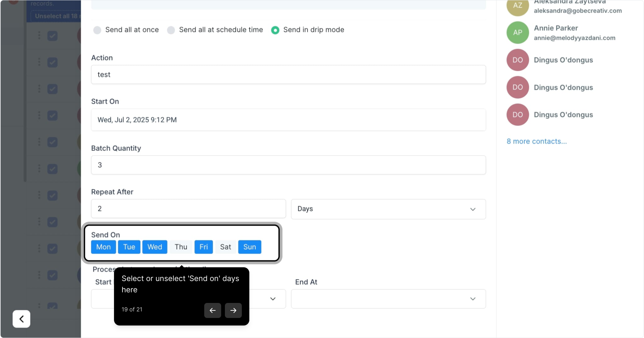Click the Batch Quantity input field
The height and width of the screenshot is (338, 644).
tap(288, 165)
